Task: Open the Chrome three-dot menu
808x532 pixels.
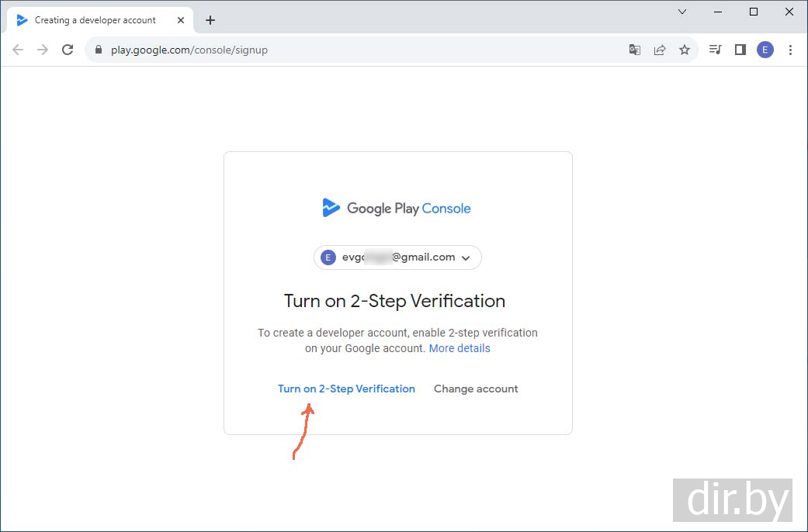Action: (x=790, y=50)
